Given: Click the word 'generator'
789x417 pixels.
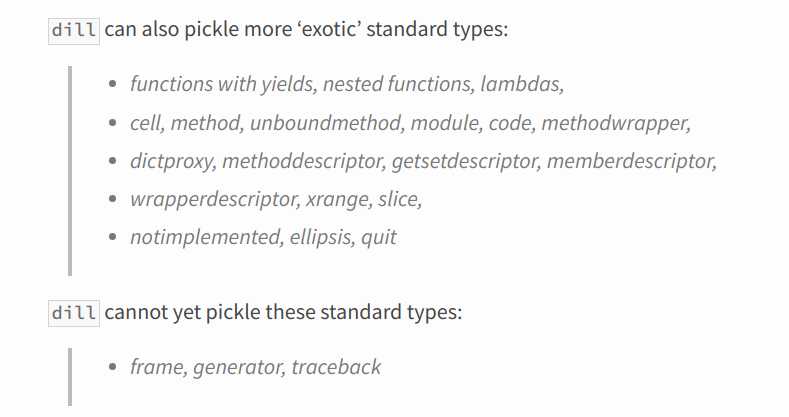Looking at the screenshot, I should tap(236, 368).
